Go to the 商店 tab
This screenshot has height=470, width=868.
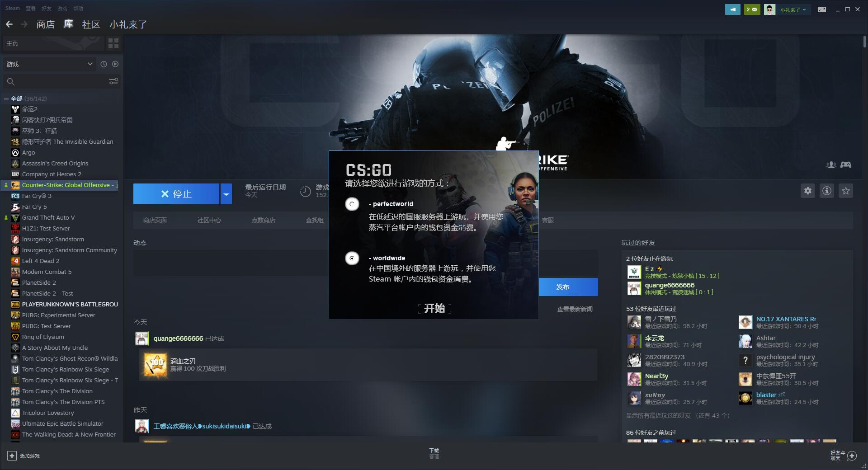(45, 24)
